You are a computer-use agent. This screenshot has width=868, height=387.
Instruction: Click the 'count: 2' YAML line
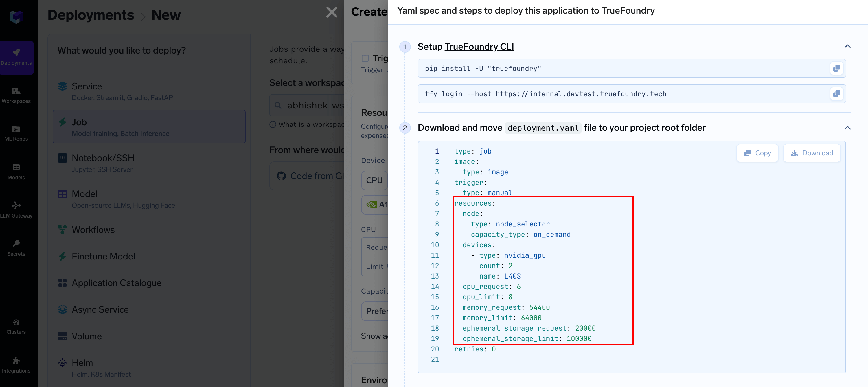pos(496,266)
